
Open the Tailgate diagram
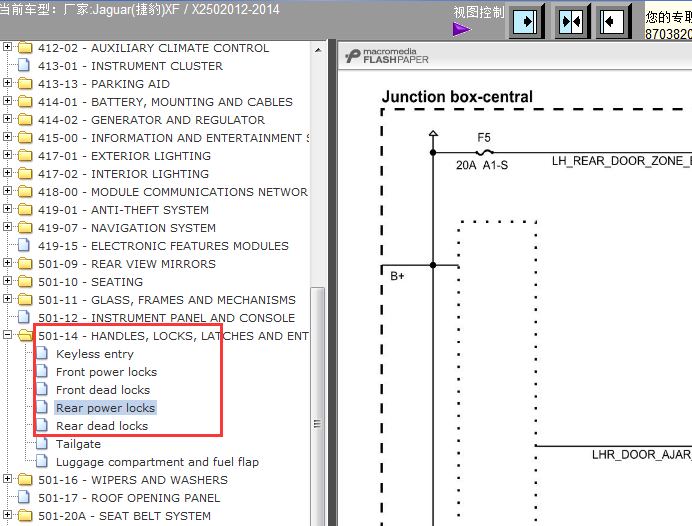(x=78, y=444)
